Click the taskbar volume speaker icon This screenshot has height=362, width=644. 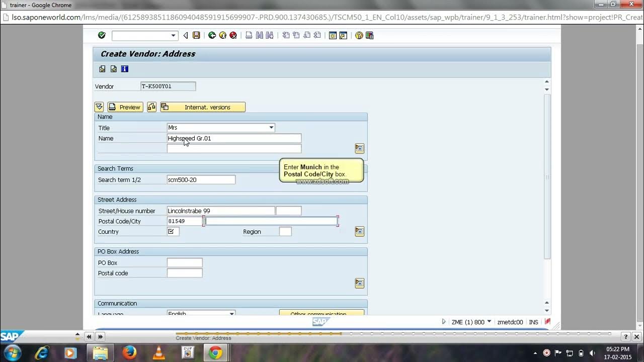[x=592, y=353]
